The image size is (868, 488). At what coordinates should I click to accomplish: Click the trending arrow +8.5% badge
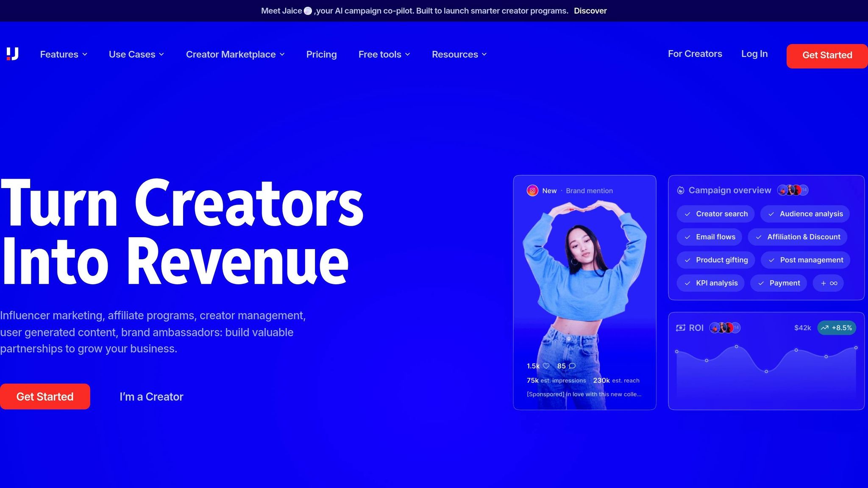click(x=836, y=328)
